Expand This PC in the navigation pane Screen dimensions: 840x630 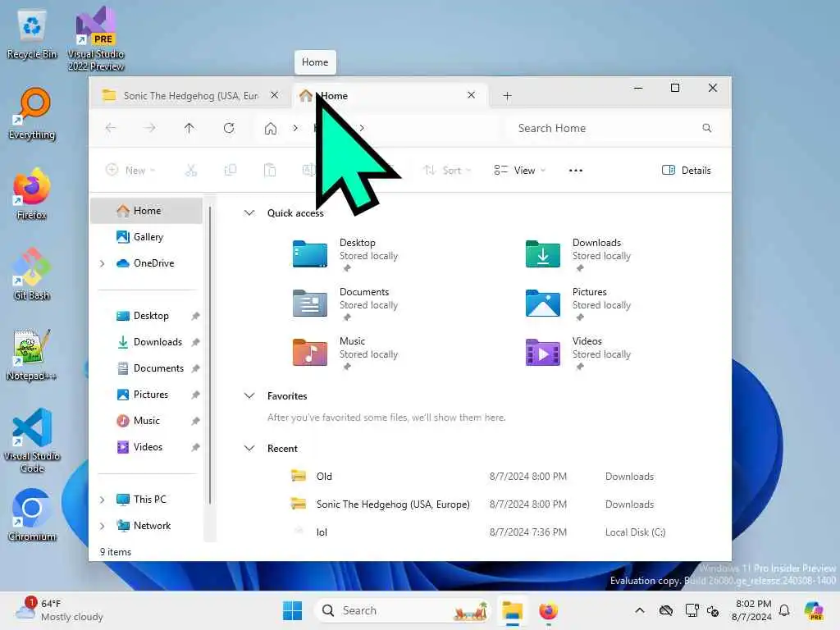click(103, 500)
